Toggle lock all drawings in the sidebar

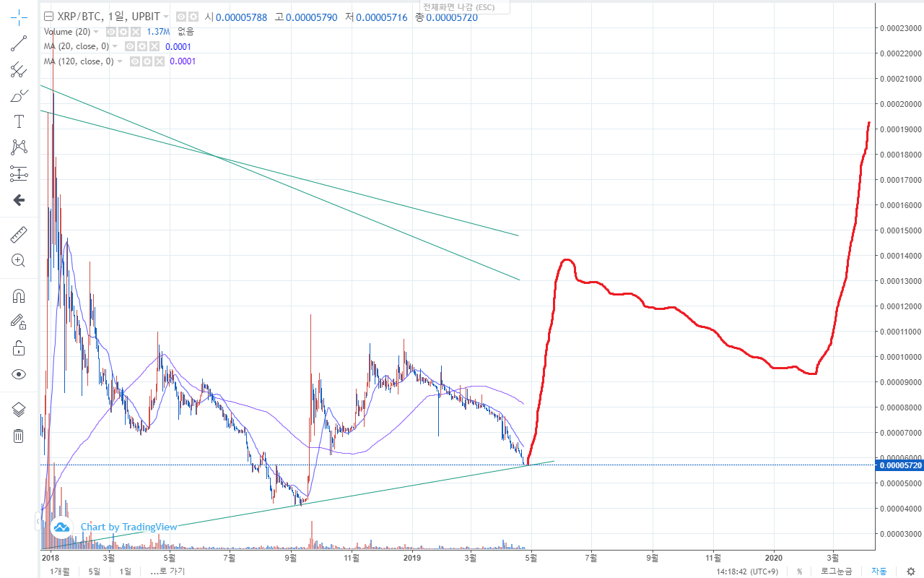point(19,348)
